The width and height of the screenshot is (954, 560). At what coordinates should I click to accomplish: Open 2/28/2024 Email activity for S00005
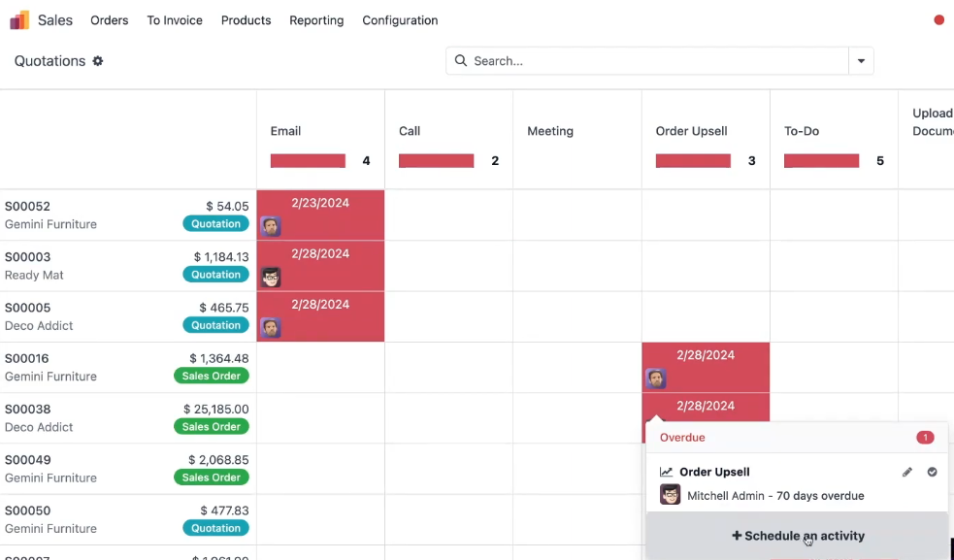click(320, 316)
